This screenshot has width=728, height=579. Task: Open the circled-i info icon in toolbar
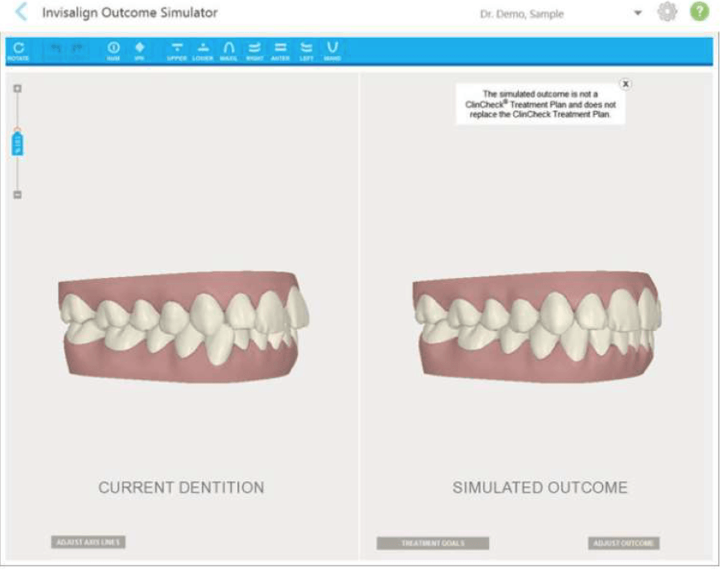coord(113,50)
